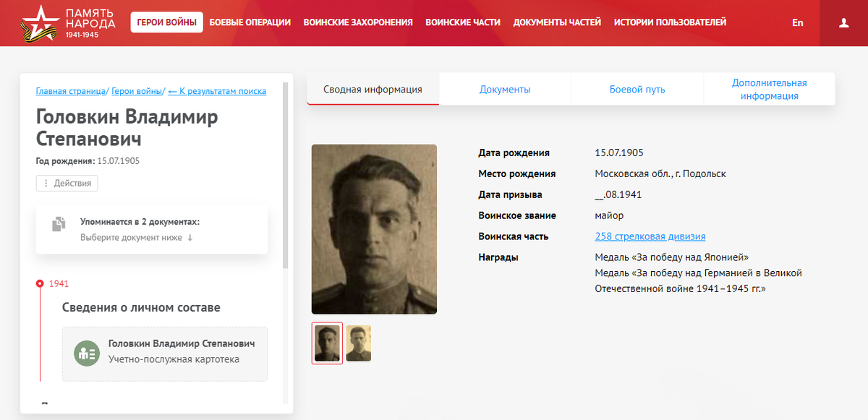Open Истории пользователей section
The image size is (868, 420).
coord(670,22)
